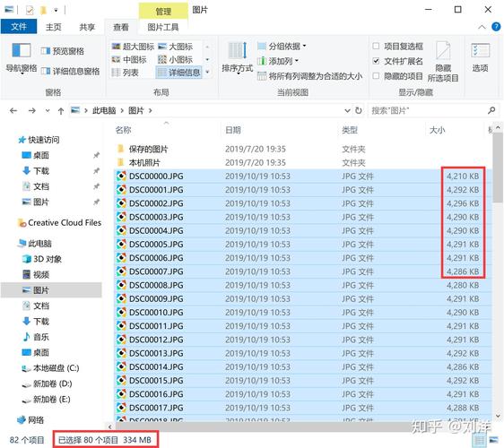Switch to details view status bar icon
This screenshot has height=448, width=504.
tap(480, 440)
